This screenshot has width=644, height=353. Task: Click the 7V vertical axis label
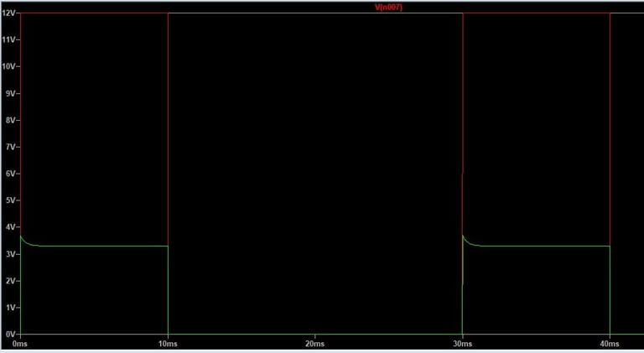11,147
